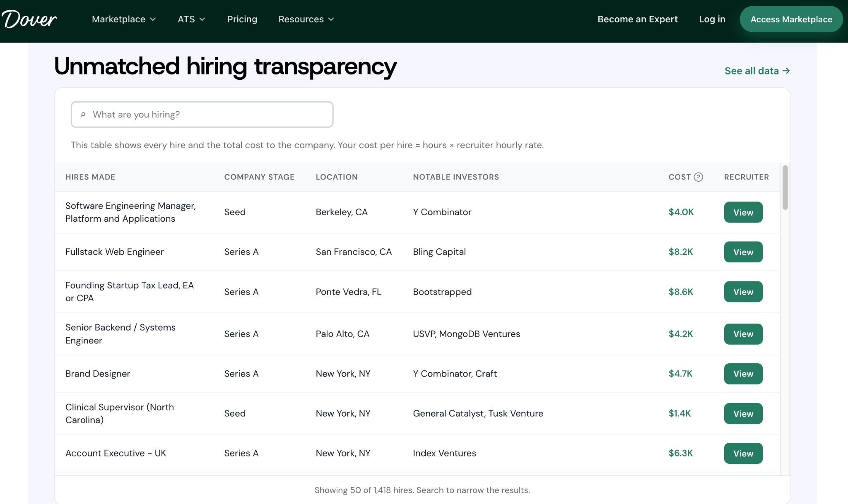This screenshot has height=504, width=848.
Task: Click the Notable Investors column header
Action: click(456, 177)
